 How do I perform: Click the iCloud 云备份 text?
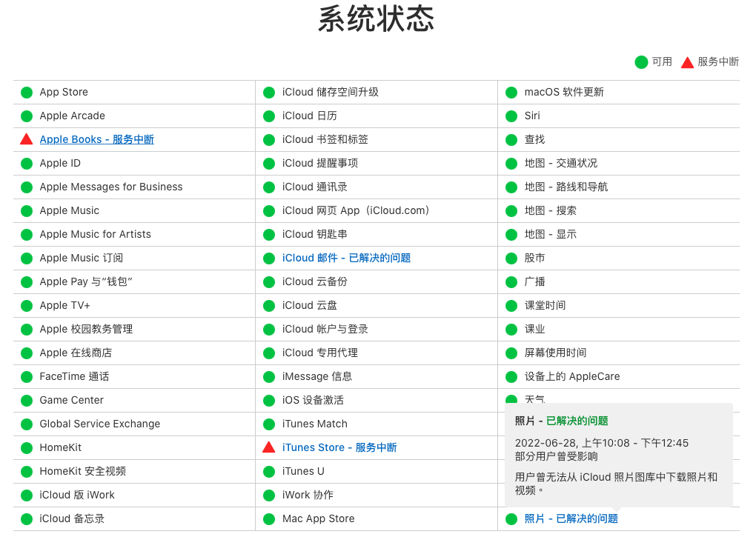click(x=315, y=281)
